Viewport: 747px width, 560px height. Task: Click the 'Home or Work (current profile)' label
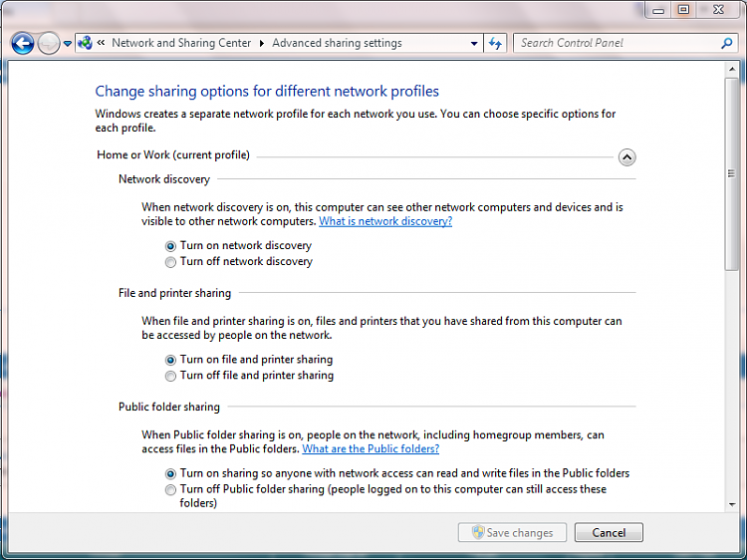tap(173, 154)
